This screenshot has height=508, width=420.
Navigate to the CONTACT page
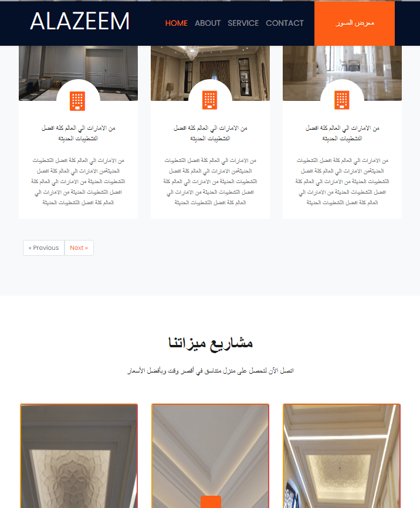[x=285, y=23]
